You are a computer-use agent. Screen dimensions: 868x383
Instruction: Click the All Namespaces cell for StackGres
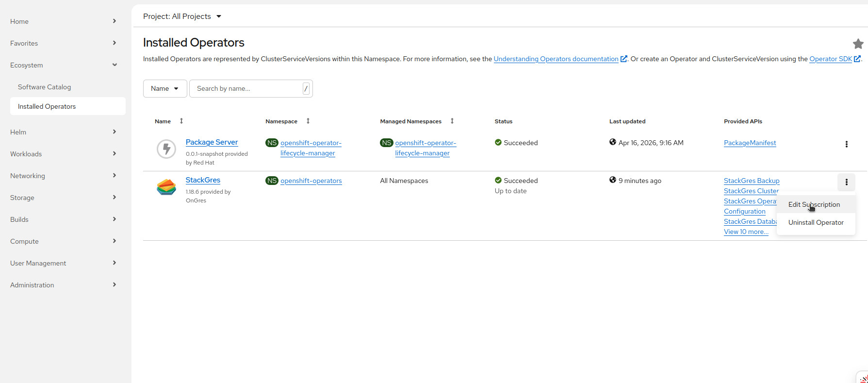(x=404, y=181)
